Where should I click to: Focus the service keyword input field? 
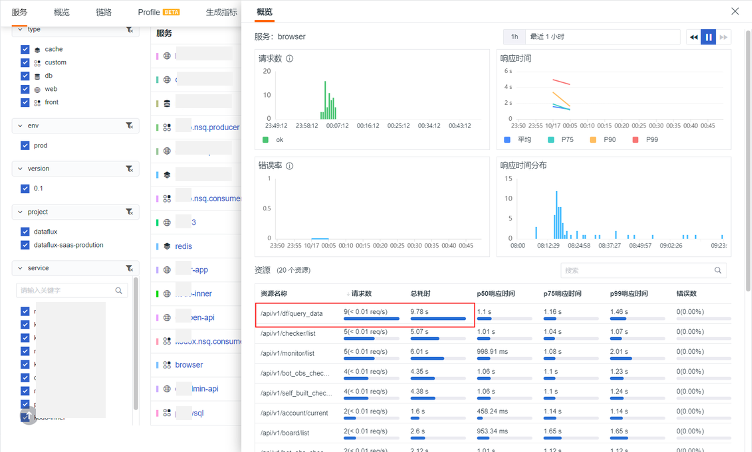tap(72, 291)
